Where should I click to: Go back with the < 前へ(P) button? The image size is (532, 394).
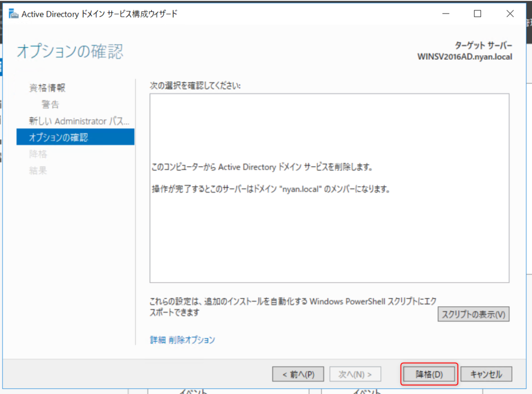298,374
